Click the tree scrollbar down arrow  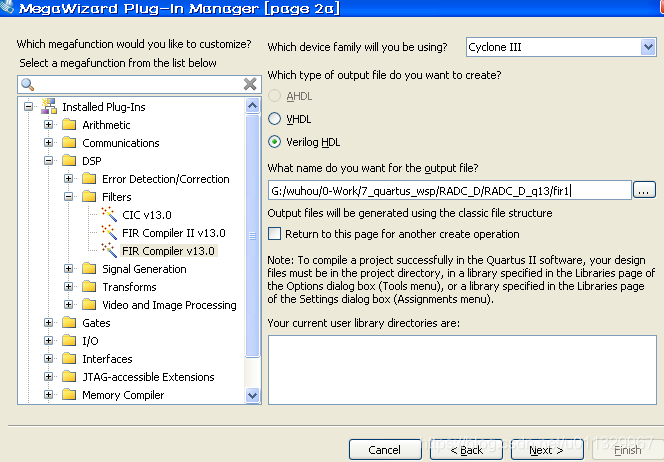point(252,395)
